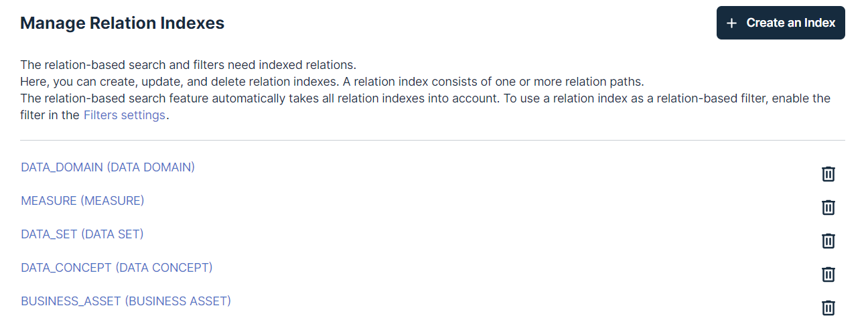Screen dimensions: 868x318
Task: Select the DATA_SET (DATA SET) index
Action: point(82,234)
